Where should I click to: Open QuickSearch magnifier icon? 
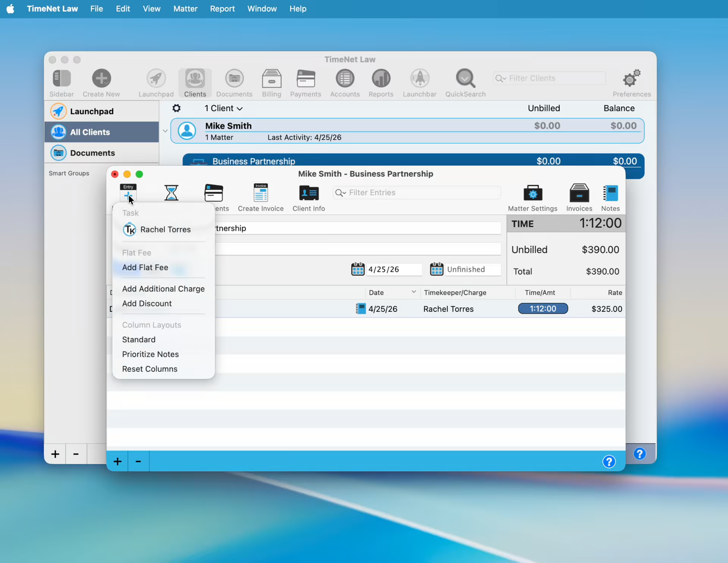pyautogui.click(x=465, y=79)
